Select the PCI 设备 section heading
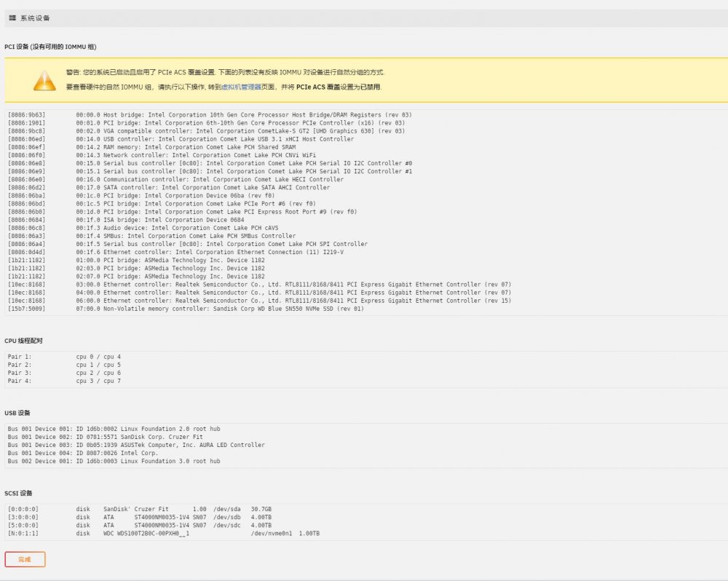Viewport: 728px width, 581px height. click(x=51, y=47)
